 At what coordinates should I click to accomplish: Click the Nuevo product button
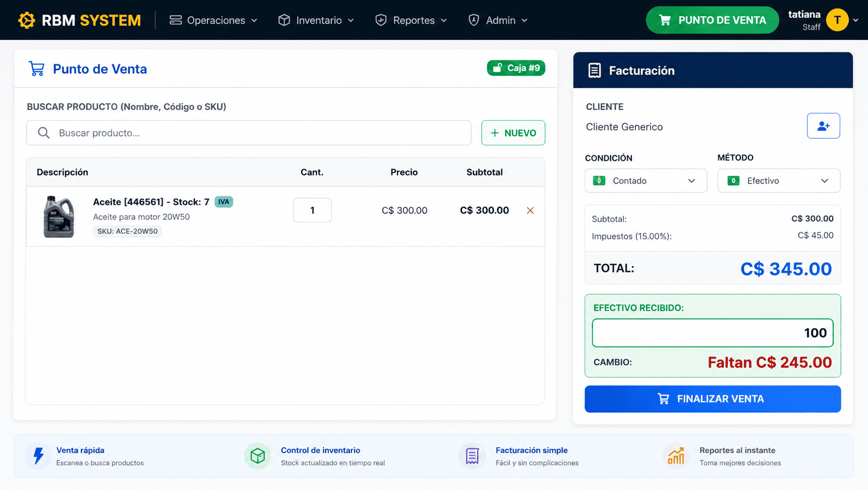click(513, 133)
